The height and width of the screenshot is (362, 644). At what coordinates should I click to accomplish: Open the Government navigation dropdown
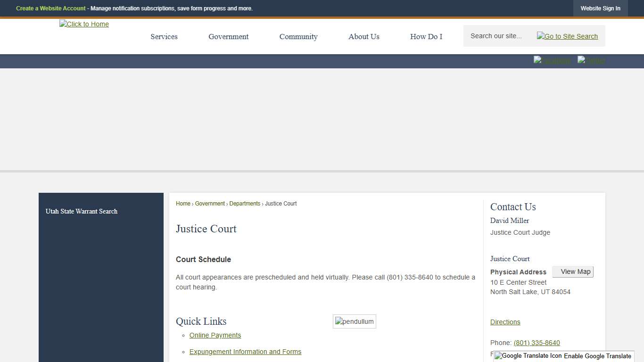pos(228,36)
